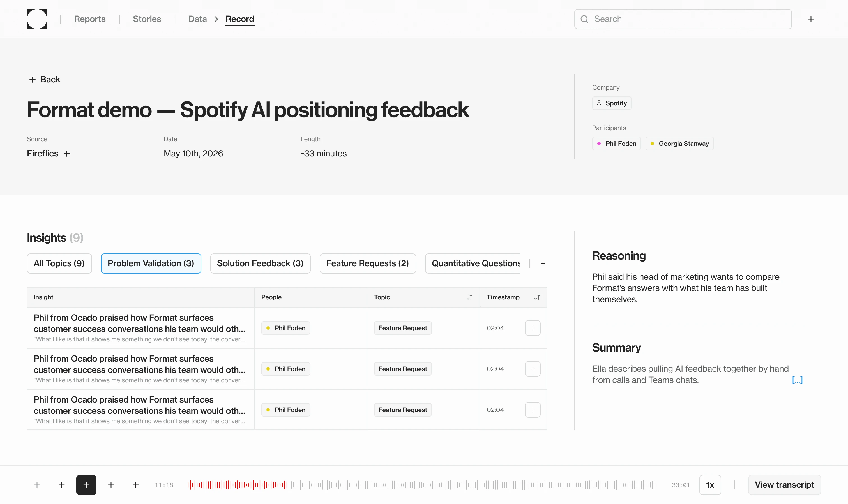This screenshot has width=848, height=504.
Task: Click plus icon after Quantitative Questions tab
Action: (x=543, y=263)
